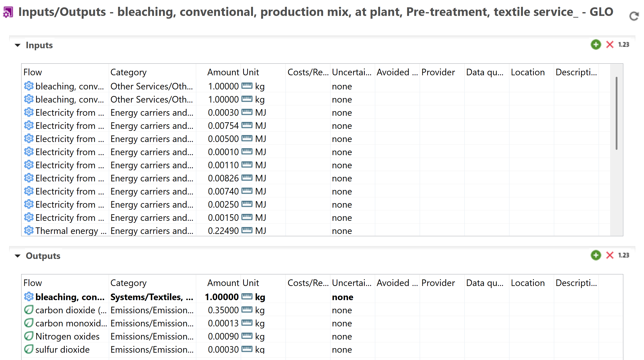
Task: Click the process icon beside page title
Action: (8, 12)
